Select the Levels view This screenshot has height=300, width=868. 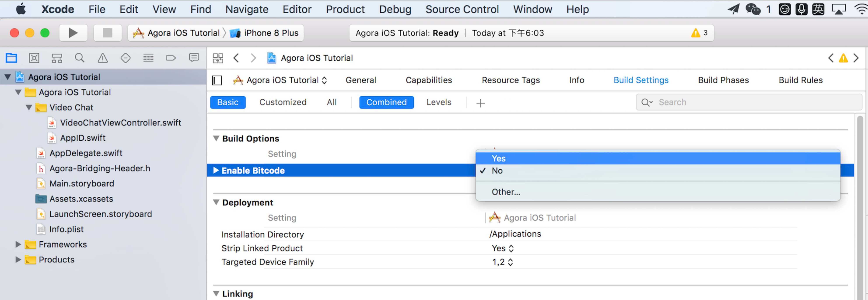[x=439, y=102]
